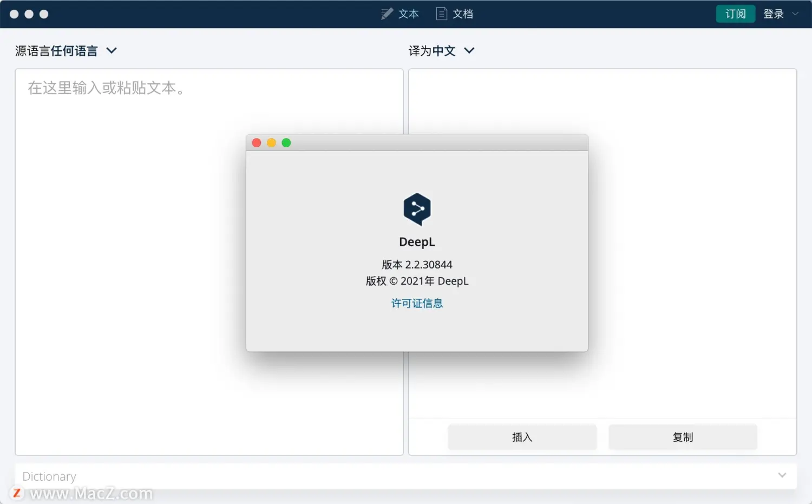This screenshot has width=812, height=504.
Task: Minimize the About DeepL dialog
Action: 271,143
